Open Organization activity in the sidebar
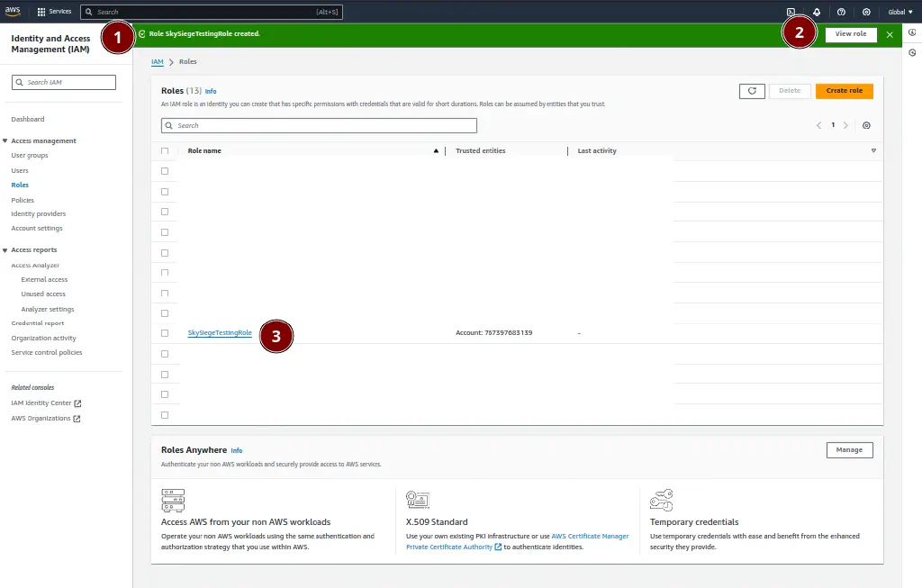This screenshot has height=588, width=922. pos(43,338)
